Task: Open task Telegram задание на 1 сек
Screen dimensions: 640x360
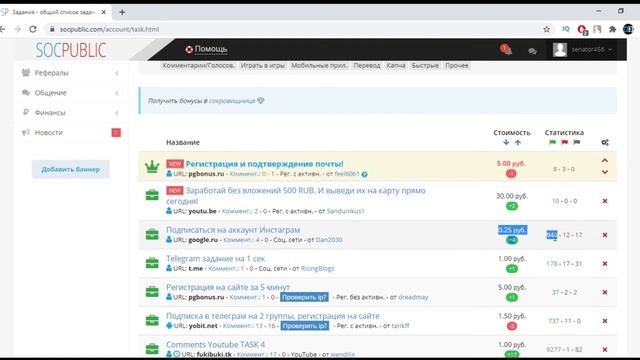Action: point(216,258)
